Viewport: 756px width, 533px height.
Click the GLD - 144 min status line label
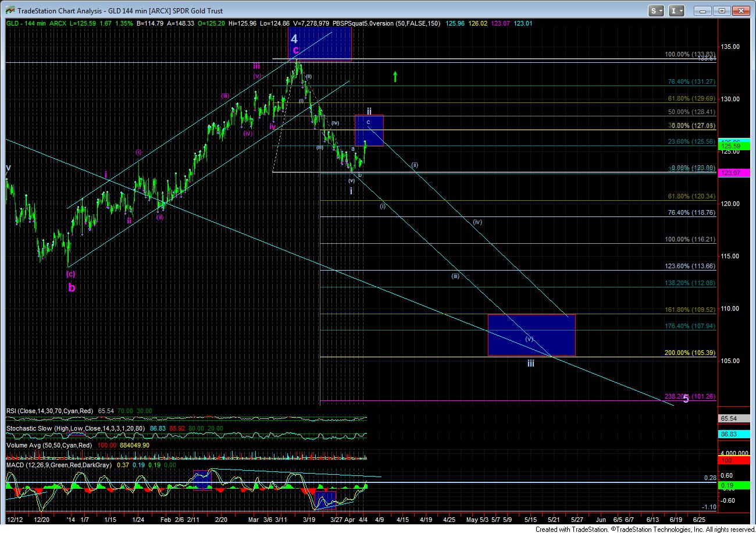[26, 24]
